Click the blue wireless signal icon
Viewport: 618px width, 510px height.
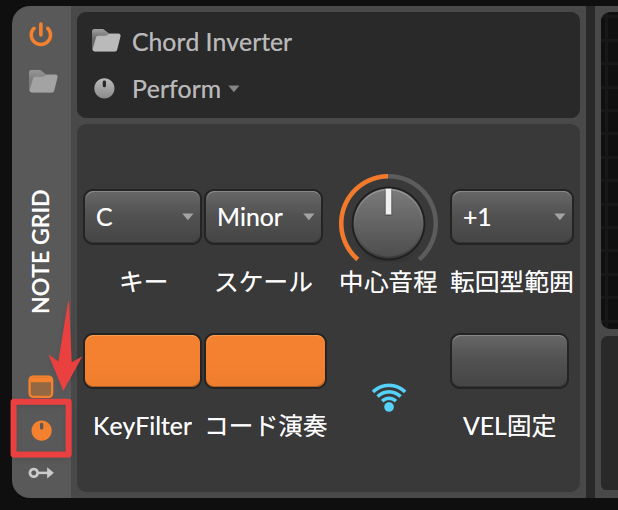(x=389, y=397)
